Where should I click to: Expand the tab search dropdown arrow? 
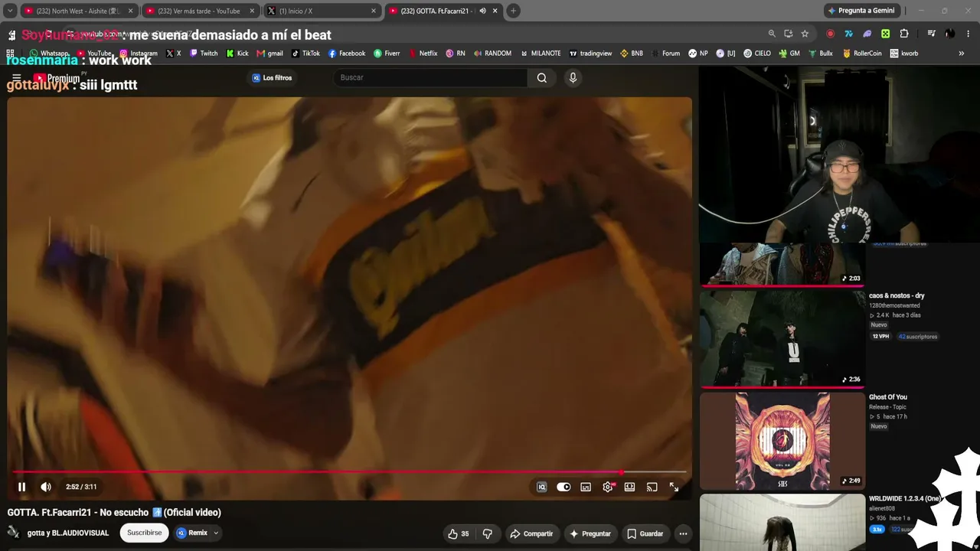pos(10,11)
